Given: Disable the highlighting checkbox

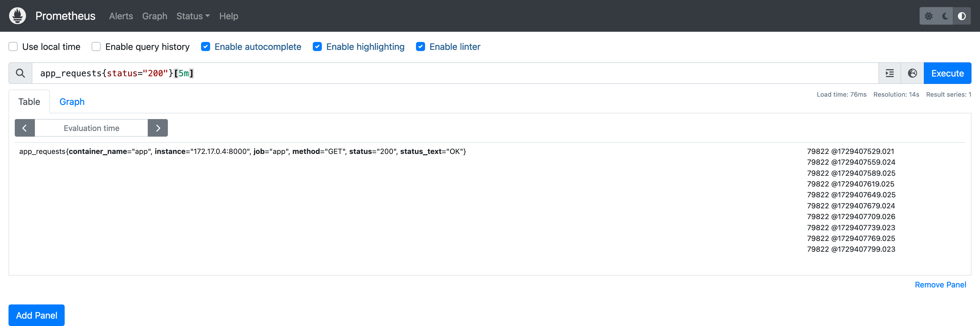Looking at the screenshot, I should [x=317, y=47].
